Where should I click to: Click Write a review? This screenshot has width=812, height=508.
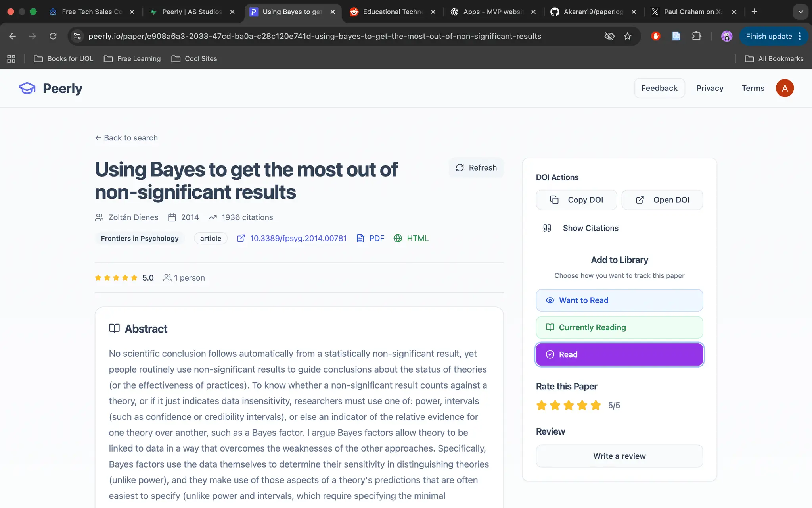pos(619,456)
